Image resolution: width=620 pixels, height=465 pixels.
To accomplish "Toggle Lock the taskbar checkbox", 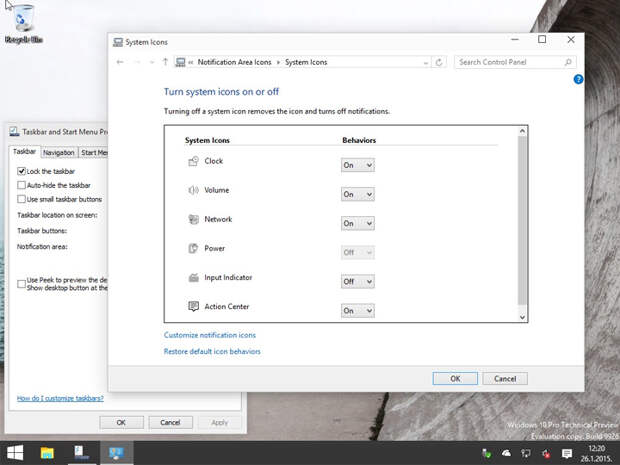I will (x=21, y=171).
